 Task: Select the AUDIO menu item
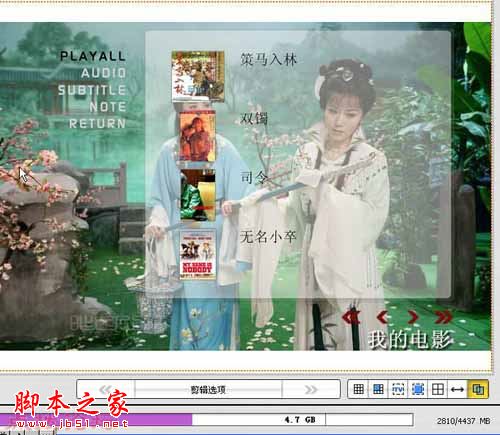tap(103, 73)
